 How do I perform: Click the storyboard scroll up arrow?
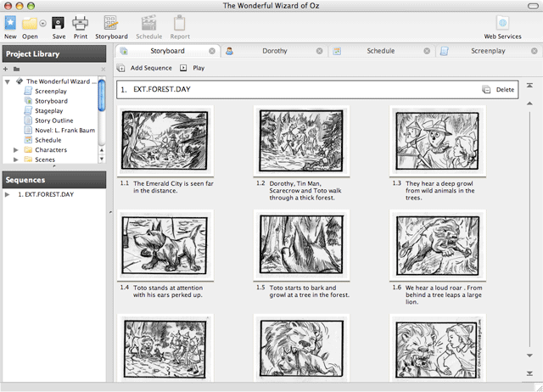(529, 104)
